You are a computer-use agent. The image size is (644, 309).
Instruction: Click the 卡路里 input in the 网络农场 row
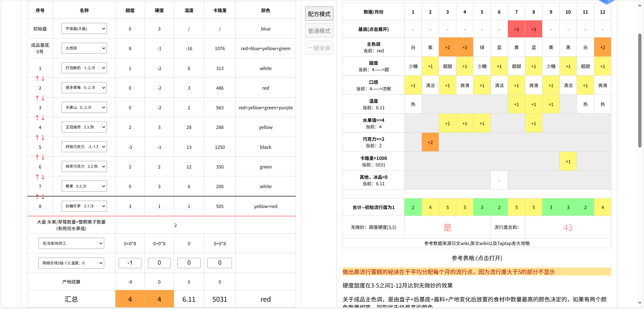click(220, 263)
